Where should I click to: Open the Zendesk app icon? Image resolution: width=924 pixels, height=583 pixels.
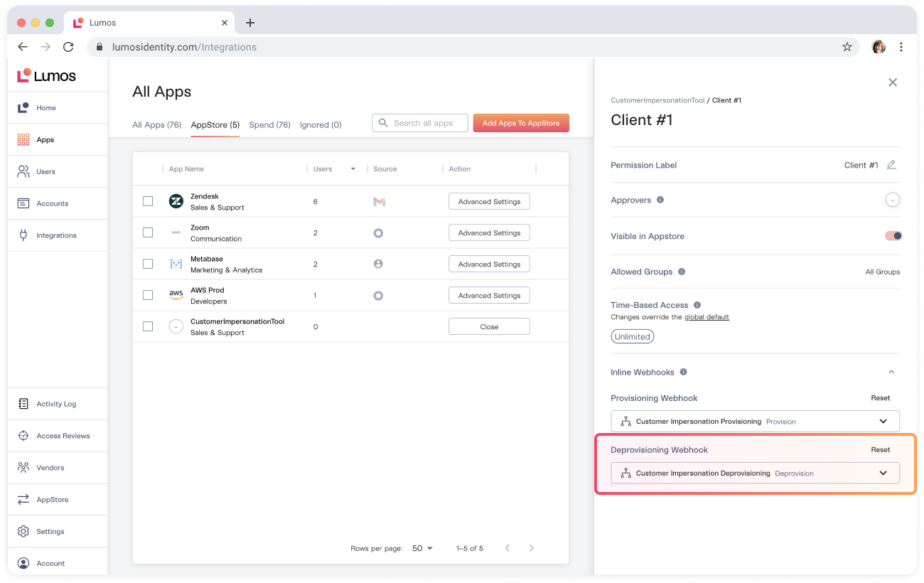click(176, 201)
